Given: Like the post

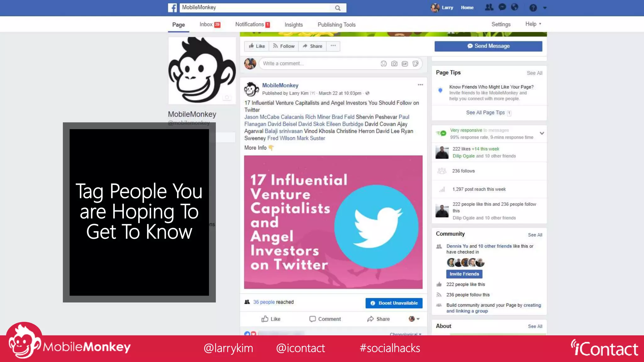Looking at the screenshot, I should [x=271, y=319].
